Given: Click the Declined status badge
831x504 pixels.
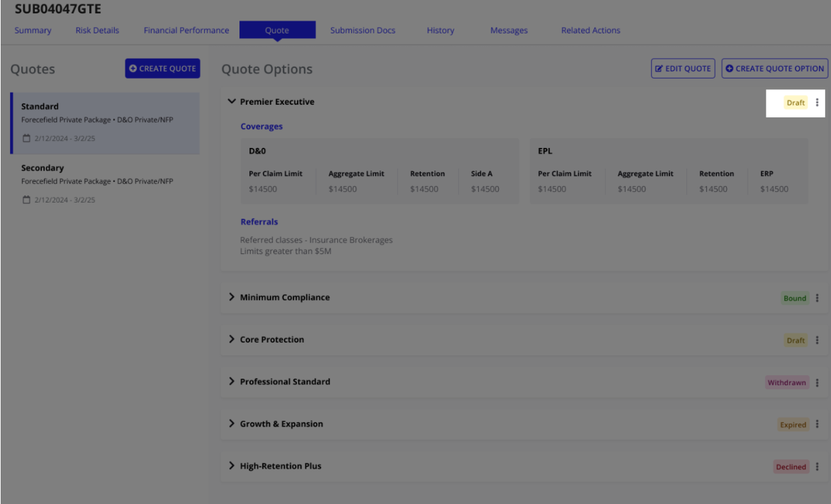Looking at the screenshot, I should point(791,467).
